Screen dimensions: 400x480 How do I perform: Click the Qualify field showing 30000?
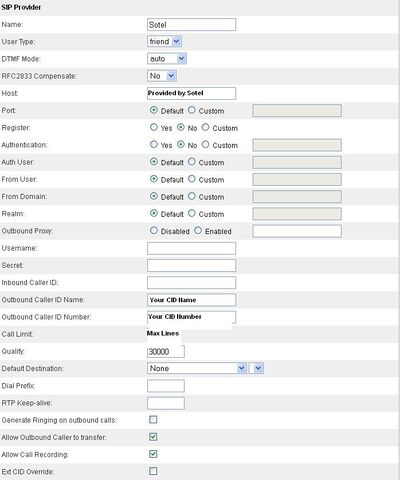pos(166,351)
